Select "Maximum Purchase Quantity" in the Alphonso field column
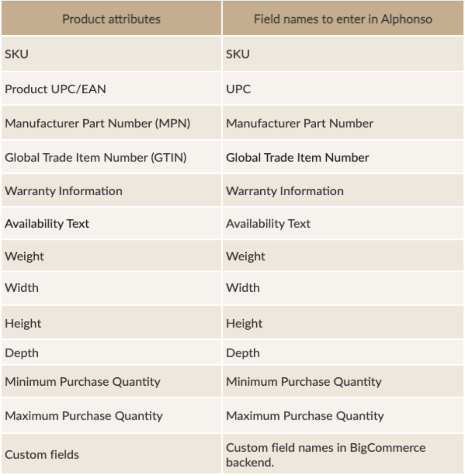 (305, 416)
